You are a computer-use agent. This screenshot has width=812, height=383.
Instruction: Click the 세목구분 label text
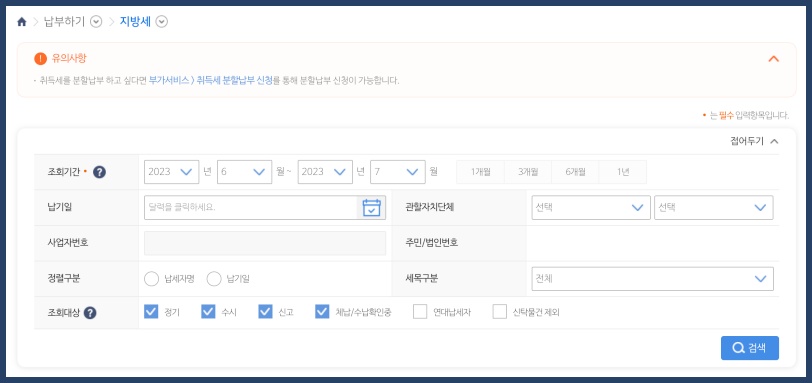pos(422,279)
